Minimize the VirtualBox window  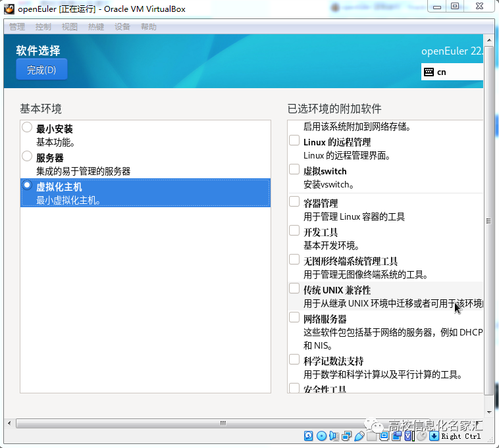pyautogui.click(x=437, y=7)
